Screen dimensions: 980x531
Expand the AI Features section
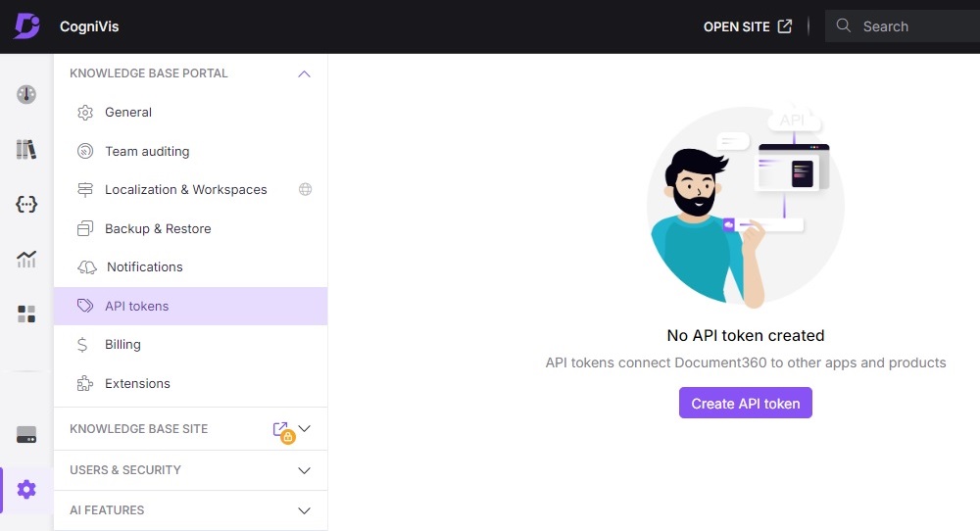[305, 510]
